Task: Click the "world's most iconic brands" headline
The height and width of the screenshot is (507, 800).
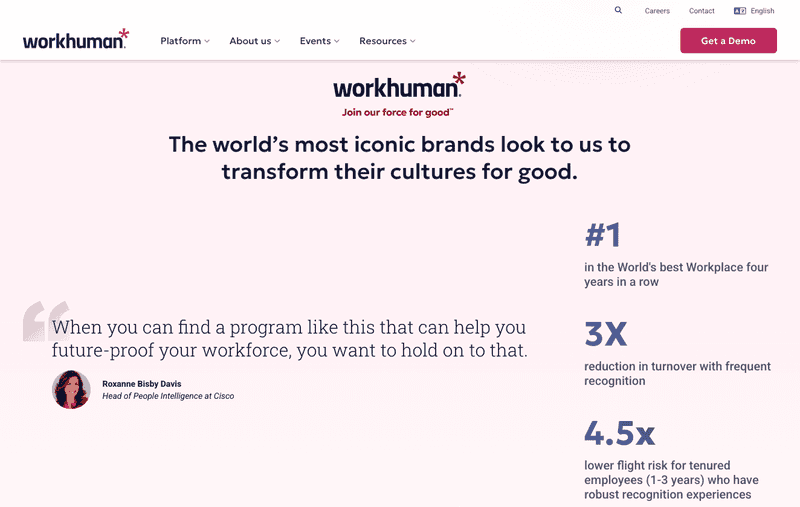Action: [399, 157]
